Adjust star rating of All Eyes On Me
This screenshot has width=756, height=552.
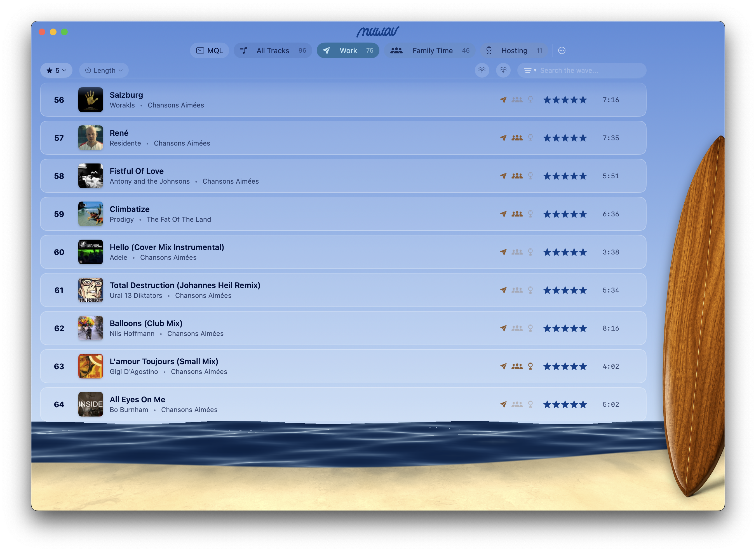tap(565, 404)
